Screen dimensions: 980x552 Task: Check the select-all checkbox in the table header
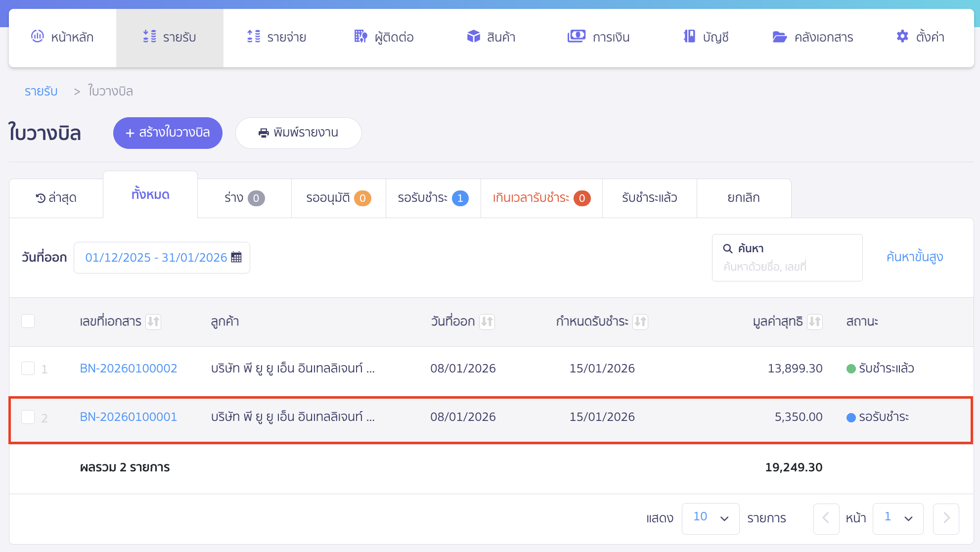coord(28,321)
